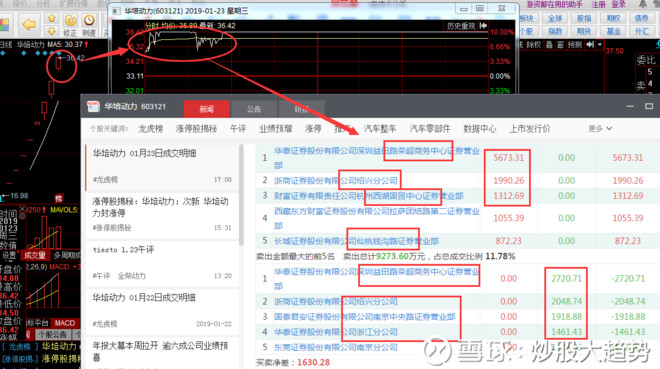Image resolution: width=660 pixels, height=369 pixels.
Task: Open the dropdown arrow beside 预测
Action: coord(599,44)
